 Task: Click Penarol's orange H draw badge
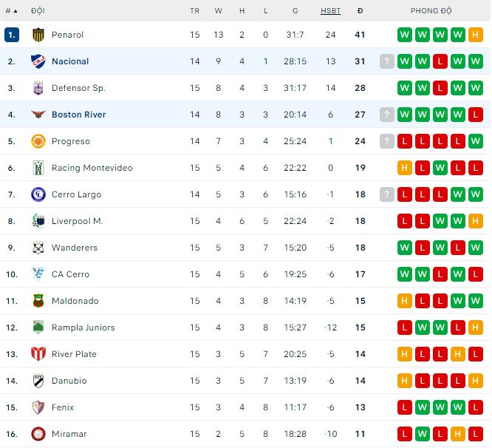point(475,35)
